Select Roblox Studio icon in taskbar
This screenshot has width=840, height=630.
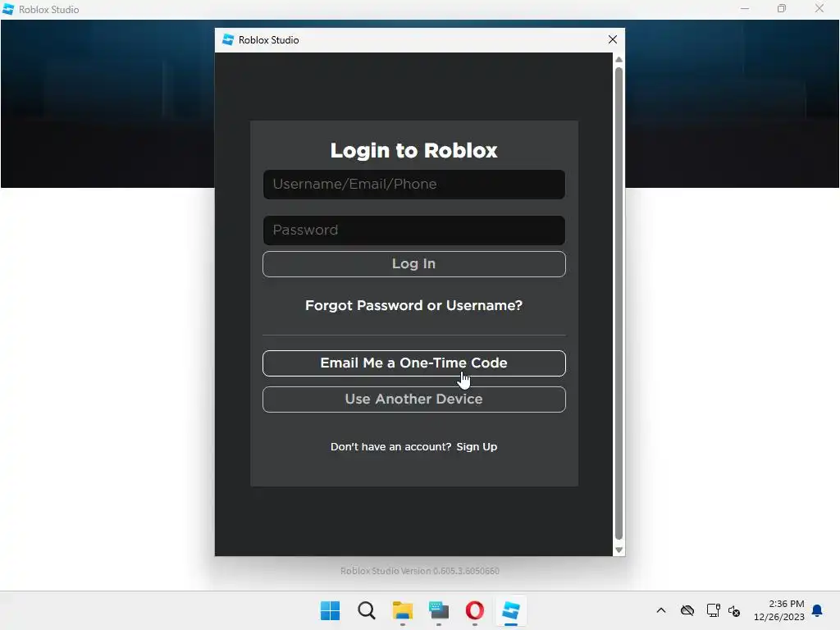pos(511,610)
